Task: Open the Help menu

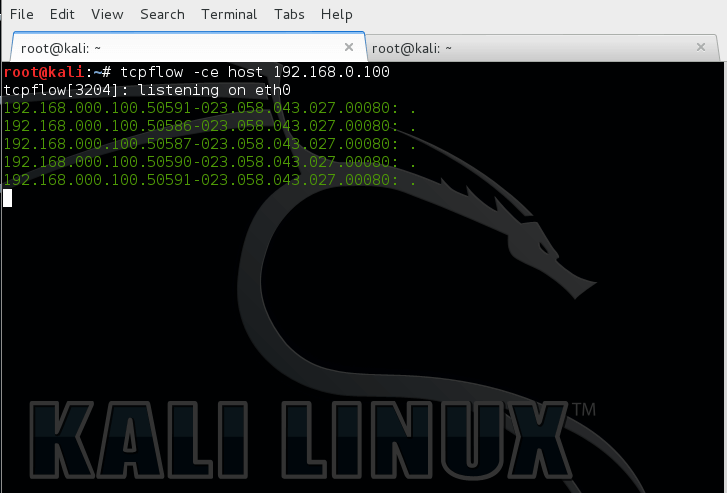Action: (x=337, y=14)
